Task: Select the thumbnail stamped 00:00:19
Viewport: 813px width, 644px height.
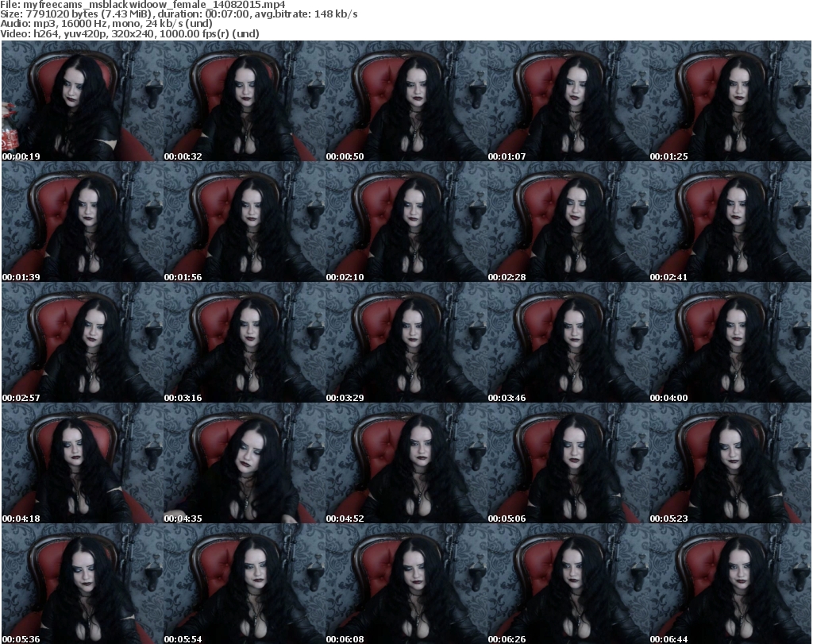Action: pyautogui.click(x=83, y=101)
